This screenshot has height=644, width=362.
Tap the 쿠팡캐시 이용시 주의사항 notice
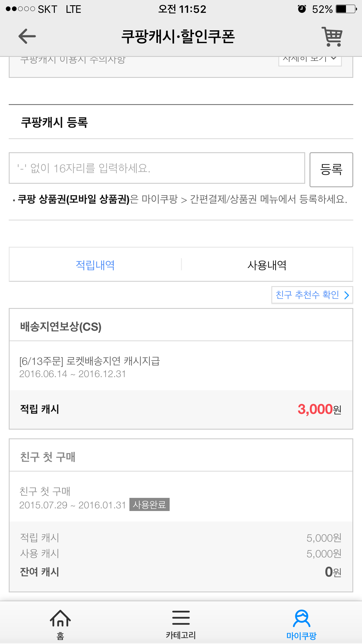point(73,60)
